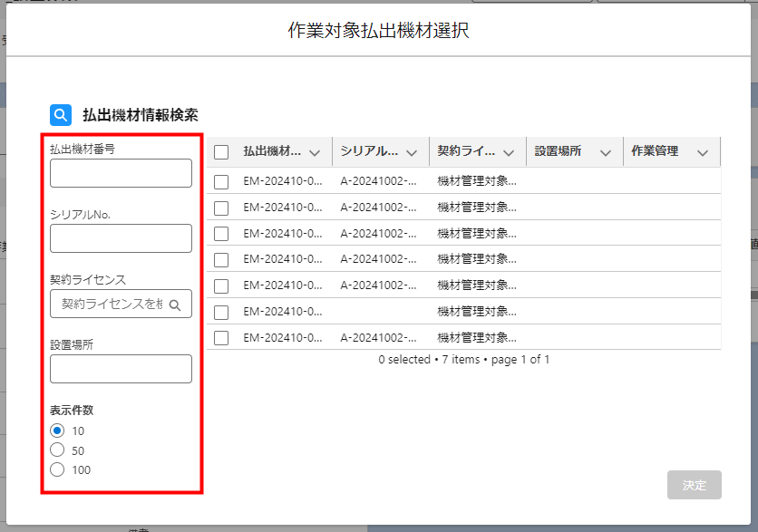Expand the 契約ライ column header chevron menu

tap(509, 152)
